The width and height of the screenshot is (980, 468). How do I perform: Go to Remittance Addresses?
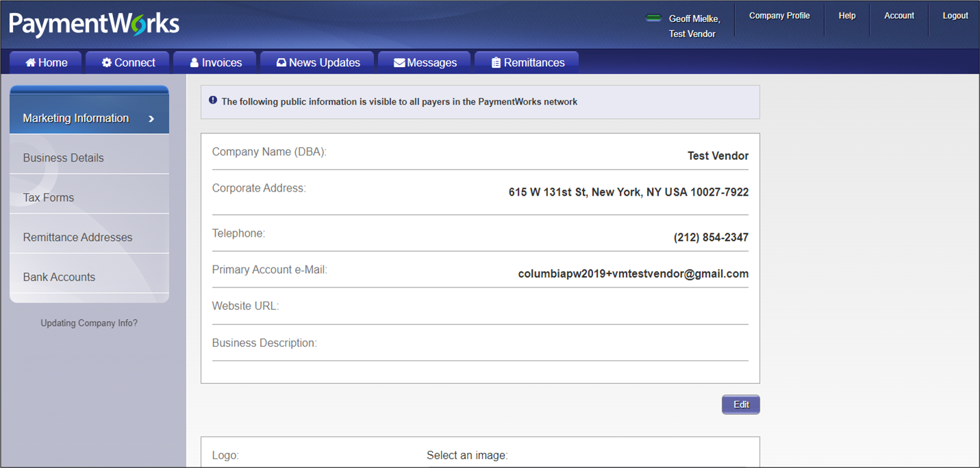point(78,237)
